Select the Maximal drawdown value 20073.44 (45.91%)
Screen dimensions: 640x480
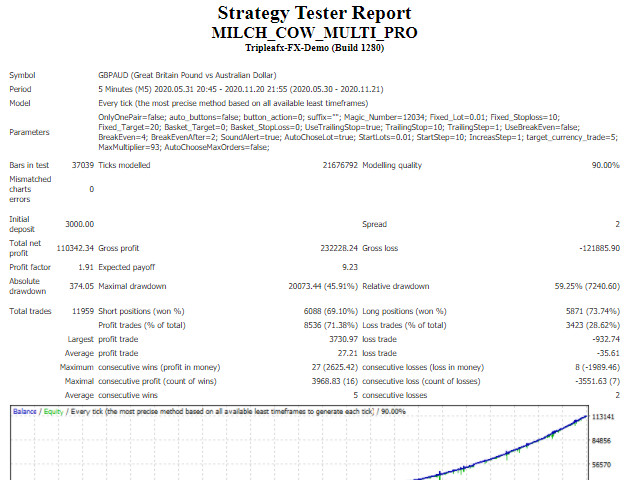pos(323,286)
